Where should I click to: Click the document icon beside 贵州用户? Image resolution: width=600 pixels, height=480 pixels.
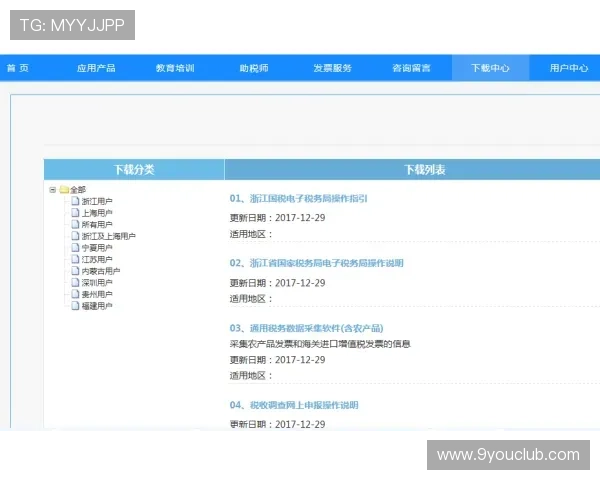tap(75, 294)
